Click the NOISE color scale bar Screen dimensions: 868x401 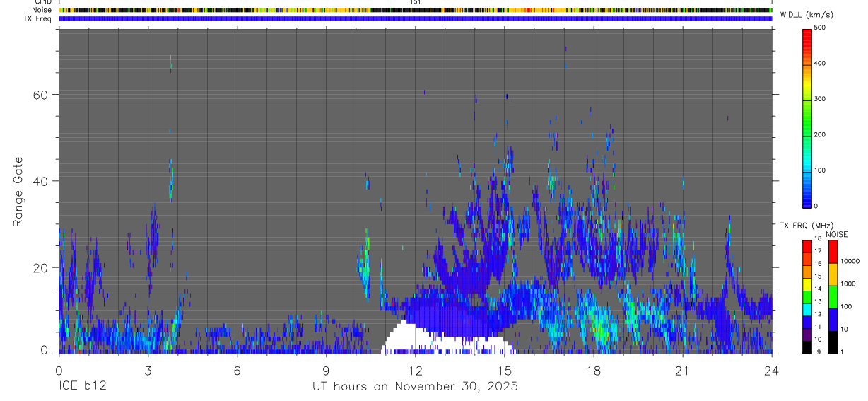(x=833, y=296)
